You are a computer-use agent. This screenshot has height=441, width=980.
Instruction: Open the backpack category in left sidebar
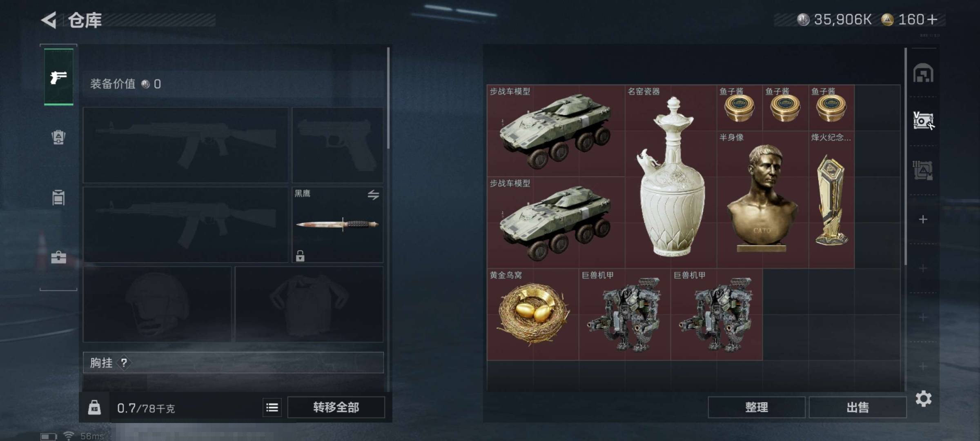point(58,137)
